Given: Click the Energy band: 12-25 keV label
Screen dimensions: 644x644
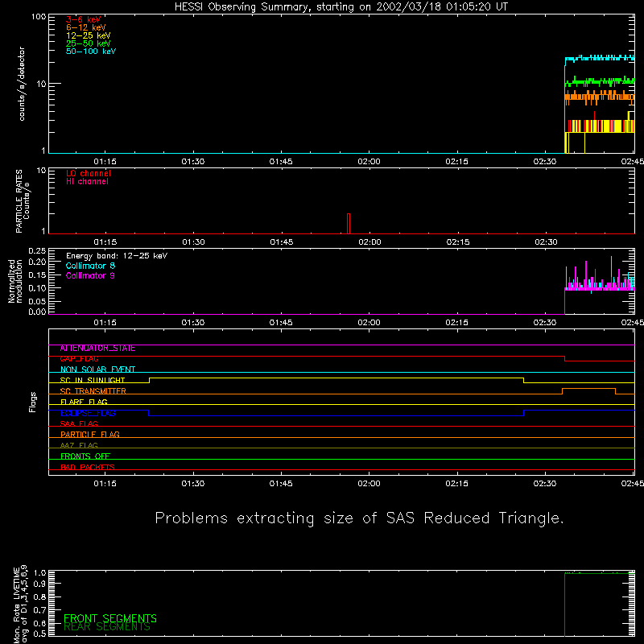Looking at the screenshot, I should pyautogui.click(x=117, y=256).
